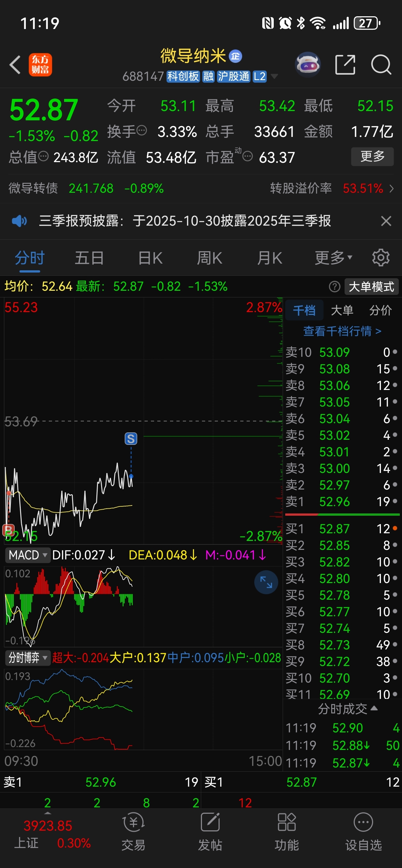The image size is (402, 868).
Task: Expand chart with fullscreen arrows icon
Action: click(266, 582)
